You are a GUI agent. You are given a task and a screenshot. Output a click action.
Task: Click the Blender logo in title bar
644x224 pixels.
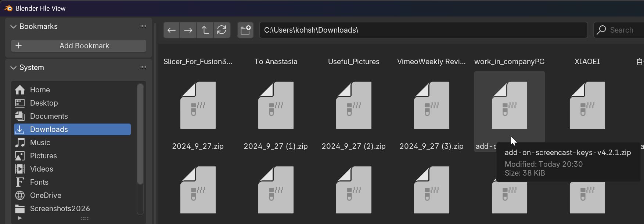(8, 8)
